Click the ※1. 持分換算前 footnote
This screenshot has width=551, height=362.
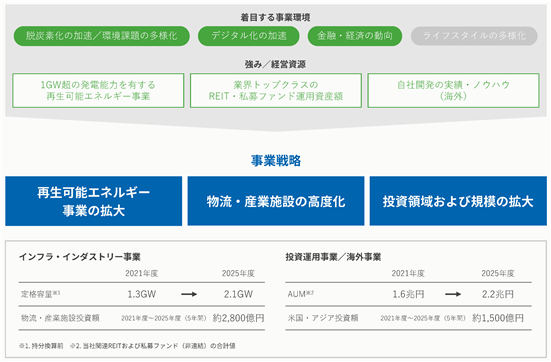click(41, 346)
